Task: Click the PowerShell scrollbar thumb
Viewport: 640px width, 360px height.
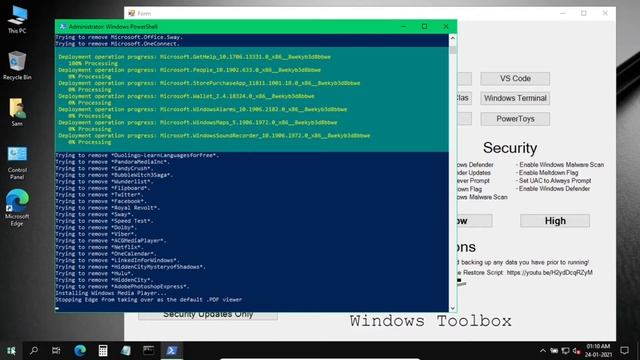Action: [452, 50]
